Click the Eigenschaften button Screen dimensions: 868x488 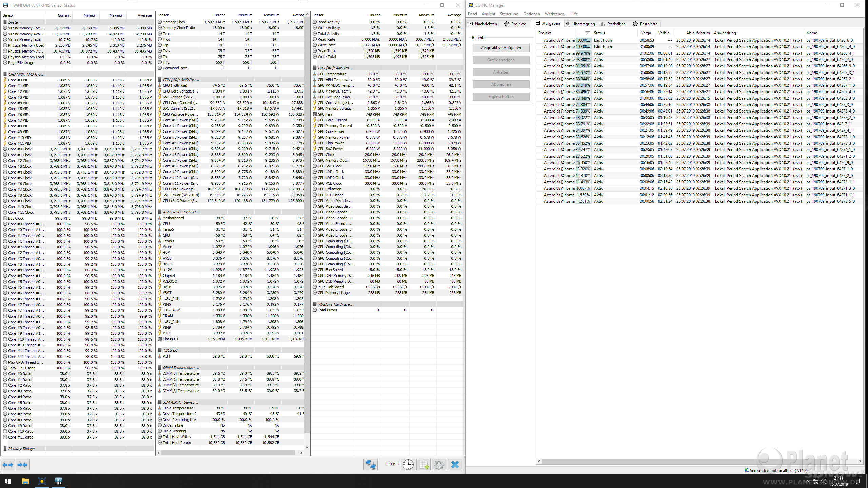coord(501,97)
